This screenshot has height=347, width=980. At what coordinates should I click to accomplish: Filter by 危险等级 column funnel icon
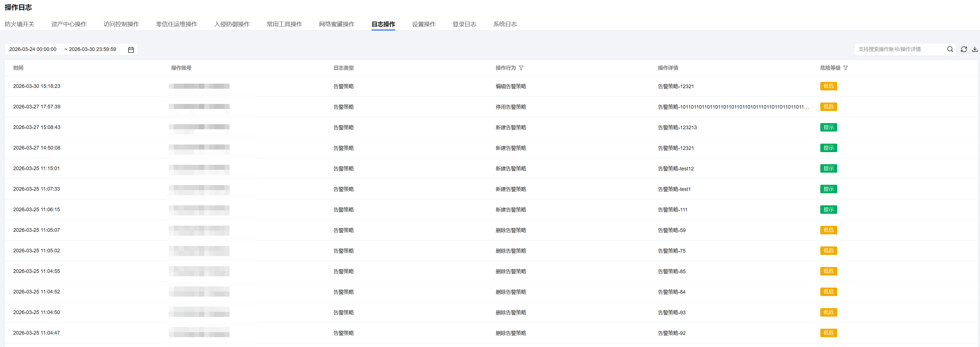[845, 68]
